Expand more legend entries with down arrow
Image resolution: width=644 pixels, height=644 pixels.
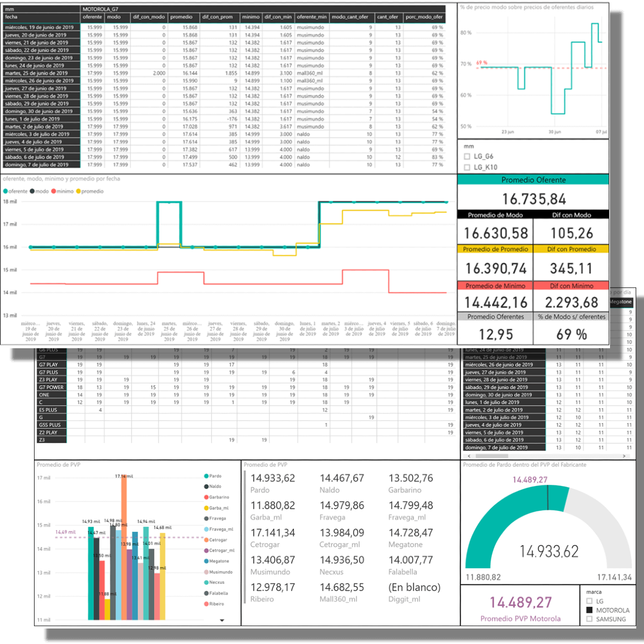pos(222,620)
